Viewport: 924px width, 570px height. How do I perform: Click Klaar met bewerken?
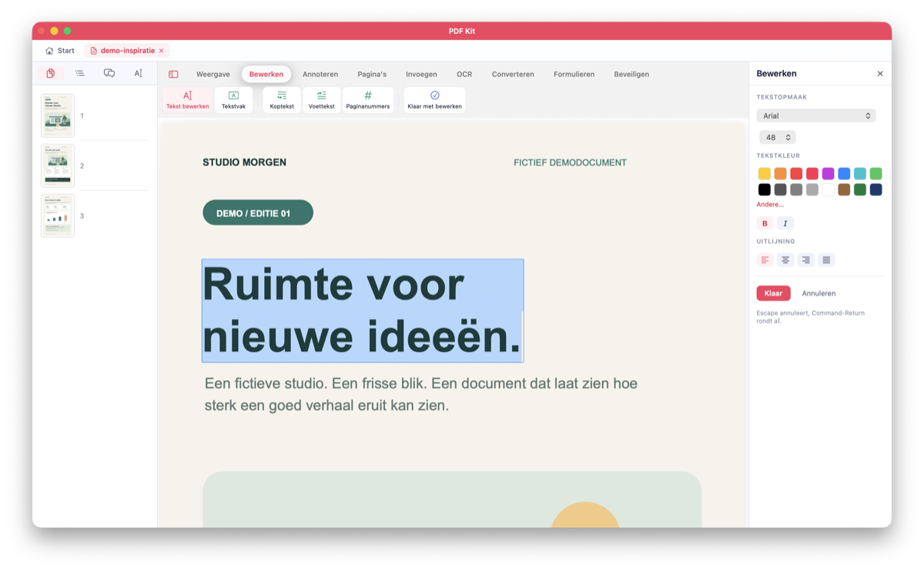tap(435, 100)
